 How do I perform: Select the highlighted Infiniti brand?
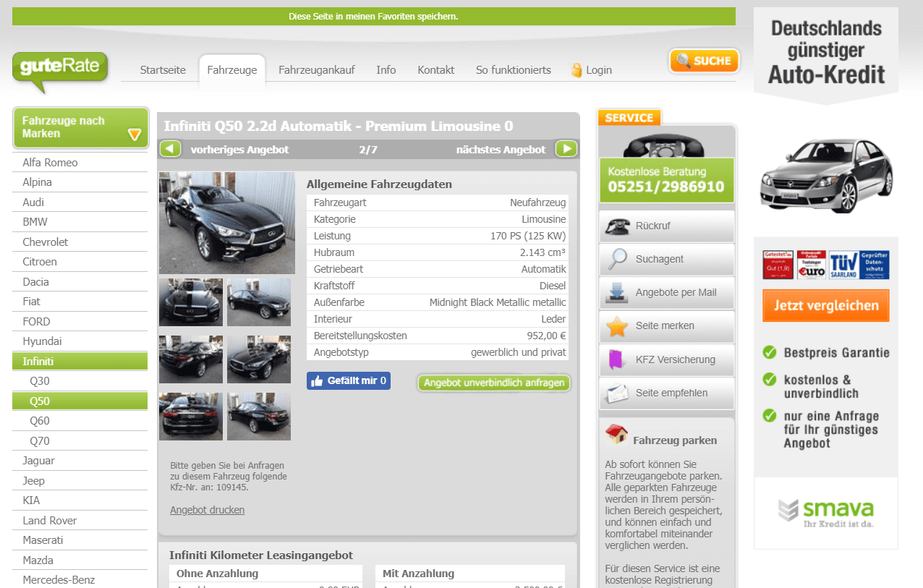click(x=80, y=362)
